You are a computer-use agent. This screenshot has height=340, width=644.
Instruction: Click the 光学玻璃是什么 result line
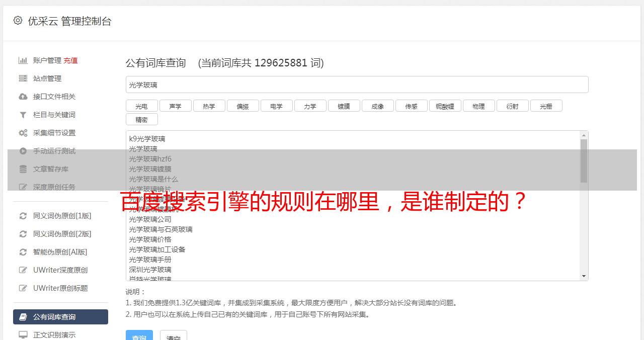coord(153,179)
